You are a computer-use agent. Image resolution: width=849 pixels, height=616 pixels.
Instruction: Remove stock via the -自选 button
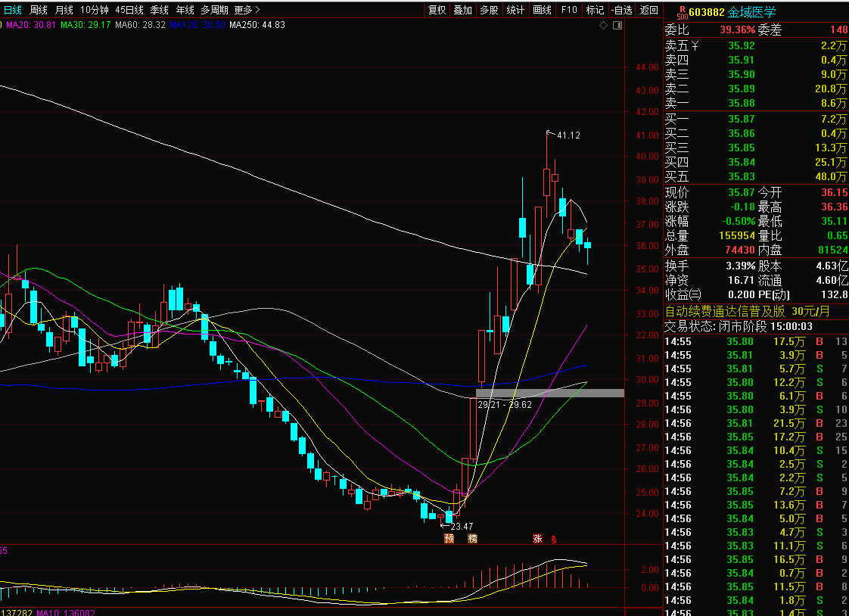[621, 10]
